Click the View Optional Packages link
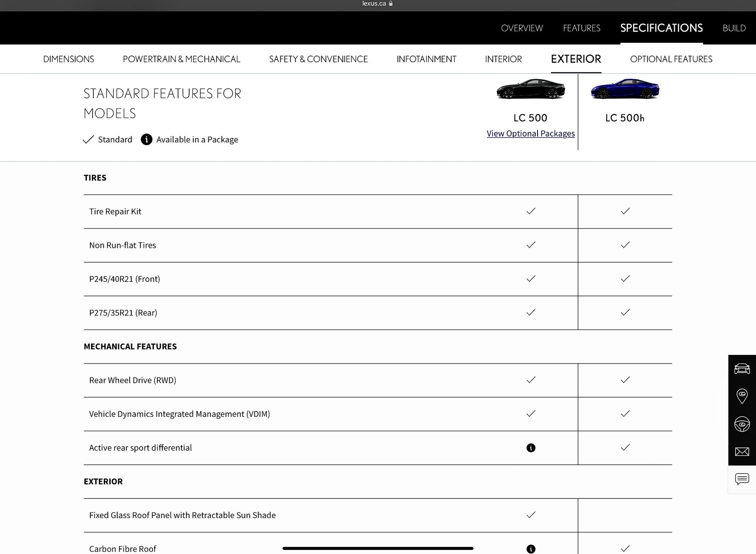756x554 pixels. (x=530, y=133)
